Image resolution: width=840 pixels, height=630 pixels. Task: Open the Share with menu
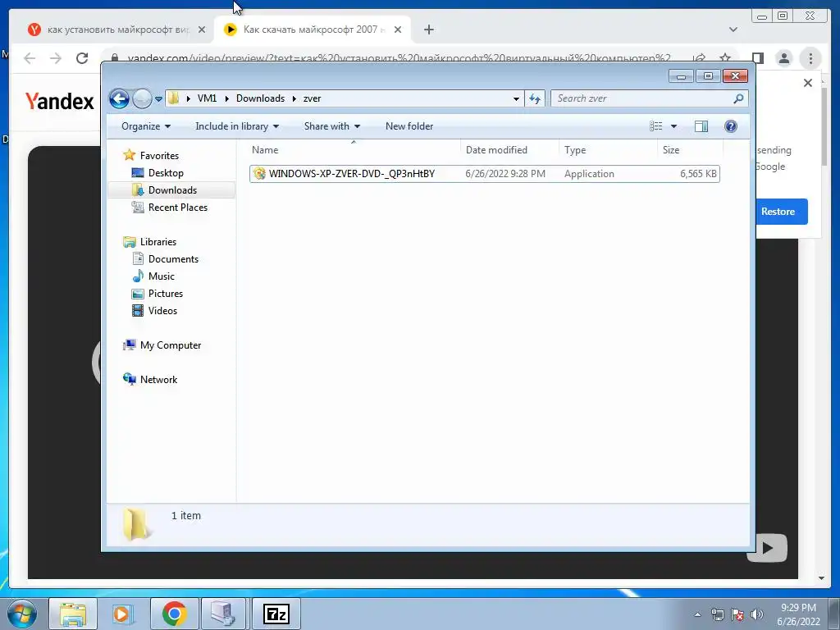point(332,126)
